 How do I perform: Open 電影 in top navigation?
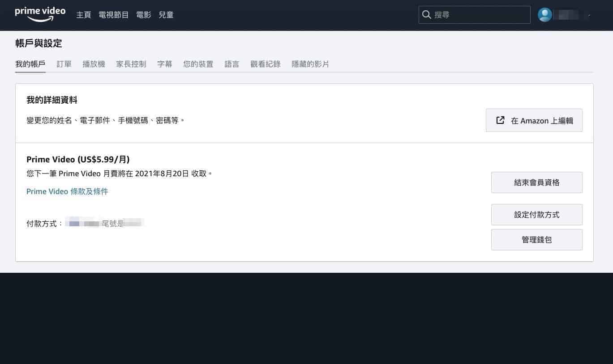[144, 15]
